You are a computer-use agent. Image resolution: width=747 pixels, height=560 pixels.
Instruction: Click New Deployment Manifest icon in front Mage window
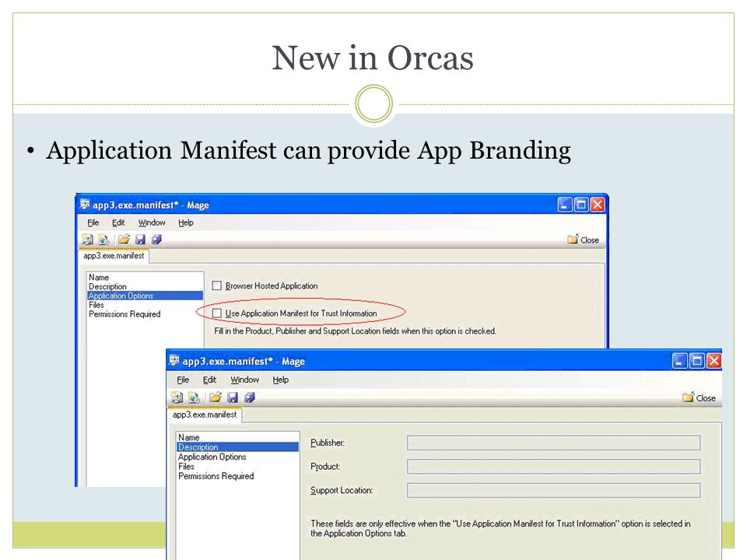pyautogui.click(x=194, y=397)
